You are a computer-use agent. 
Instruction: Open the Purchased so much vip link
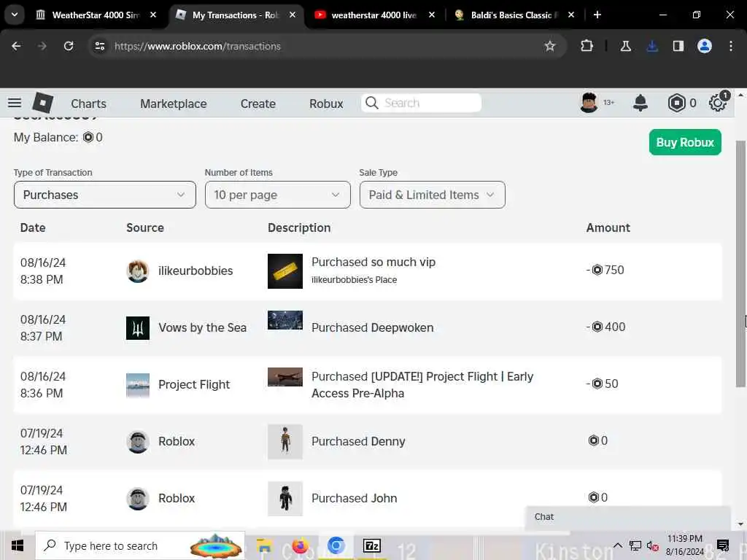(x=373, y=262)
